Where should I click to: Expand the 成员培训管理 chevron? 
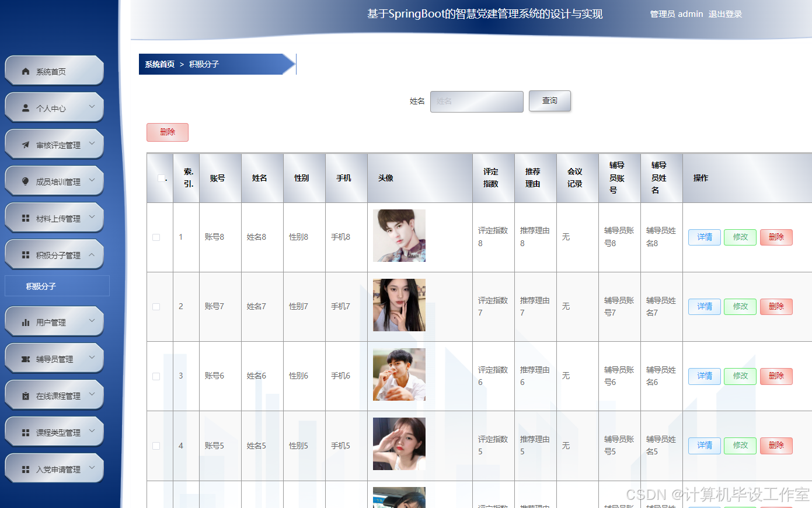[92, 180]
